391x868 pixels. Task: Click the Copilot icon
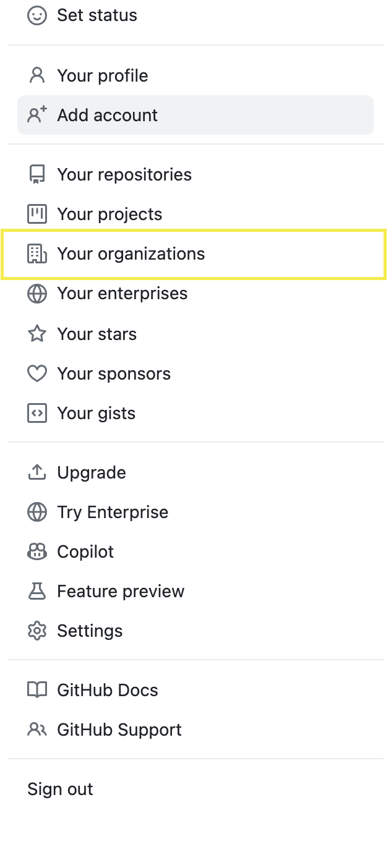coord(37,551)
